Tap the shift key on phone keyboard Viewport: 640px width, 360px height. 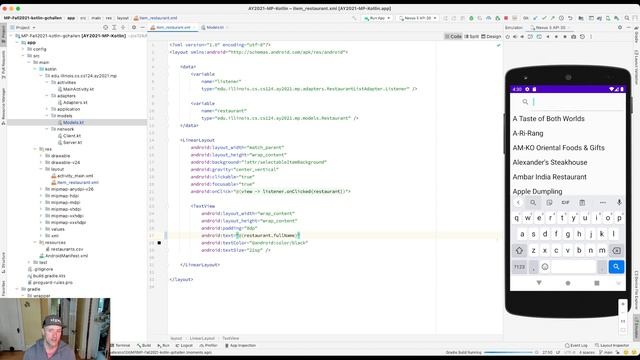[519, 251]
